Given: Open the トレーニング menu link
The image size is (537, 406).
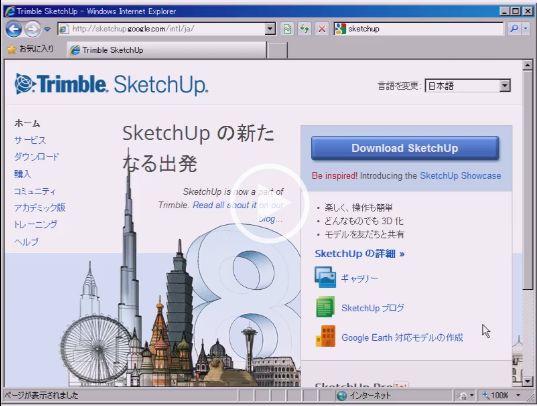Looking at the screenshot, I should (35, 224).
